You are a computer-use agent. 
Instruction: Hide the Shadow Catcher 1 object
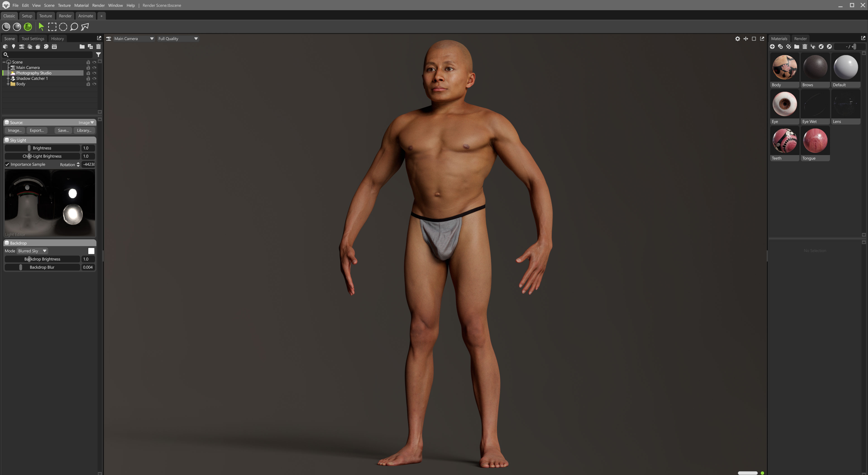tap(94, 79)
